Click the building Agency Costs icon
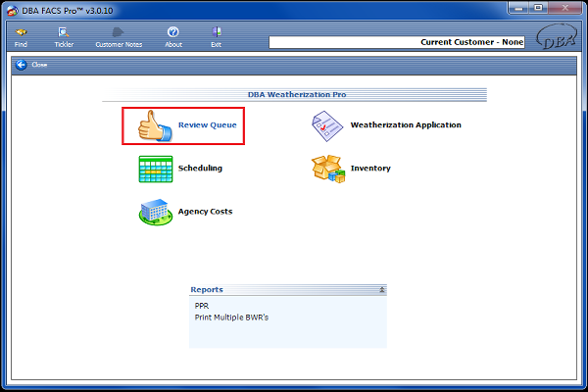The height and width of the screenshot is (392, 588). (156, 212)
